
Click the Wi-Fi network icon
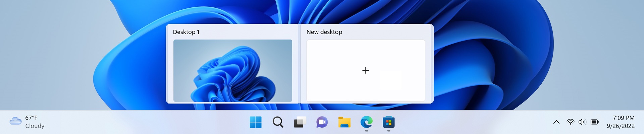(570, 122)
